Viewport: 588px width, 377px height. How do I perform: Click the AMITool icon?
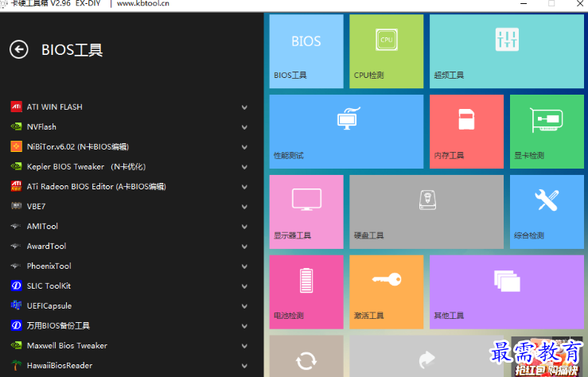15,226
